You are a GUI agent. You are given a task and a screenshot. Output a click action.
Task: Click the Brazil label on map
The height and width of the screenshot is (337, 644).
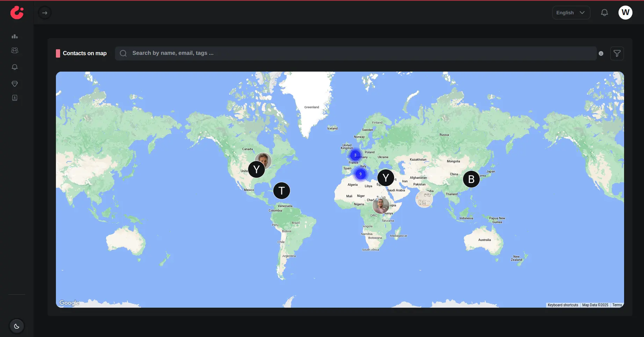(x=296, y=223)
